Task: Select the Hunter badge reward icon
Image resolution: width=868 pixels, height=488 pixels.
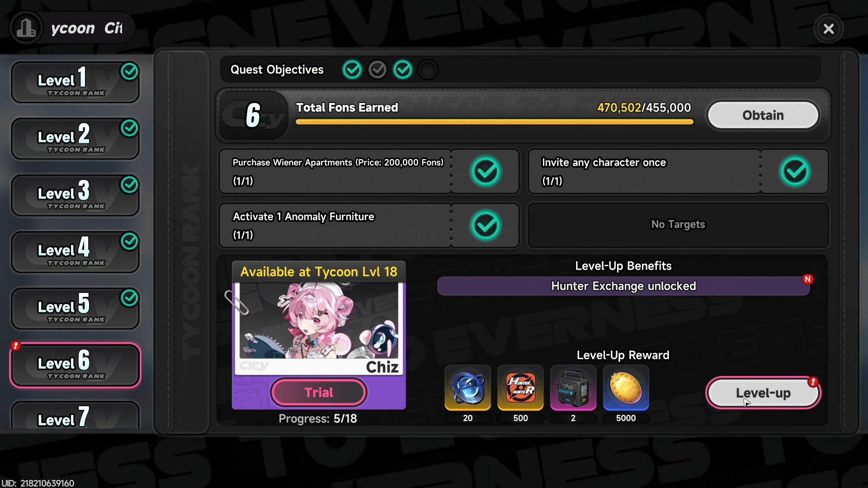Action: pos(520,388)
